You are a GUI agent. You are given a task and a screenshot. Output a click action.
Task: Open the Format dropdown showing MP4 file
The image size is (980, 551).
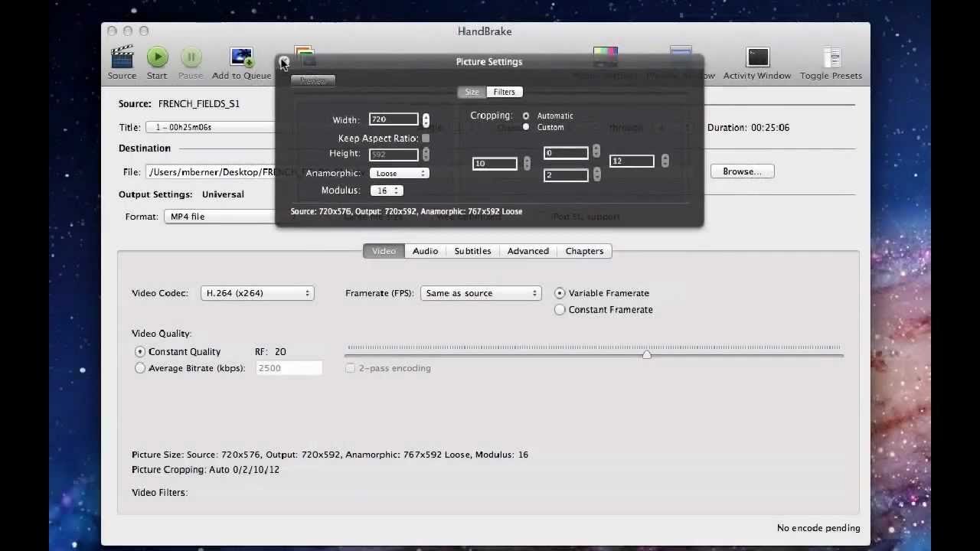(x=221, y=217)
